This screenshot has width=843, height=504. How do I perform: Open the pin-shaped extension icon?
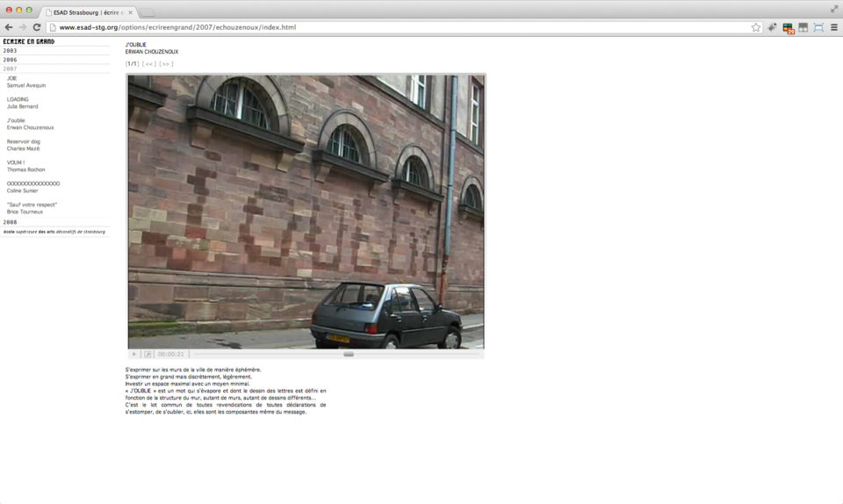coord(772,27)
